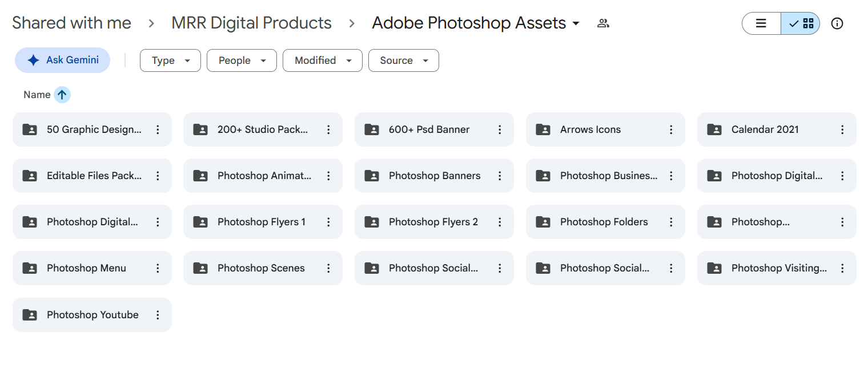Select the Photoshop Banners folder
This screenshot has width=868, height=373.
pos(434,176)
